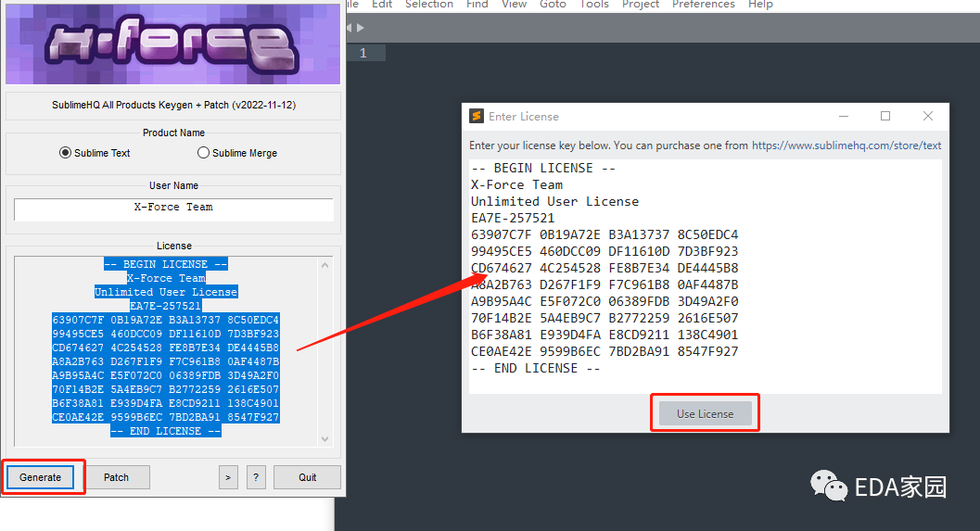The height and width of the screenshot is (531, 980).
Task: Click 'X-Force Team' line in keygen License box
Action: click(x=166, y=278)
